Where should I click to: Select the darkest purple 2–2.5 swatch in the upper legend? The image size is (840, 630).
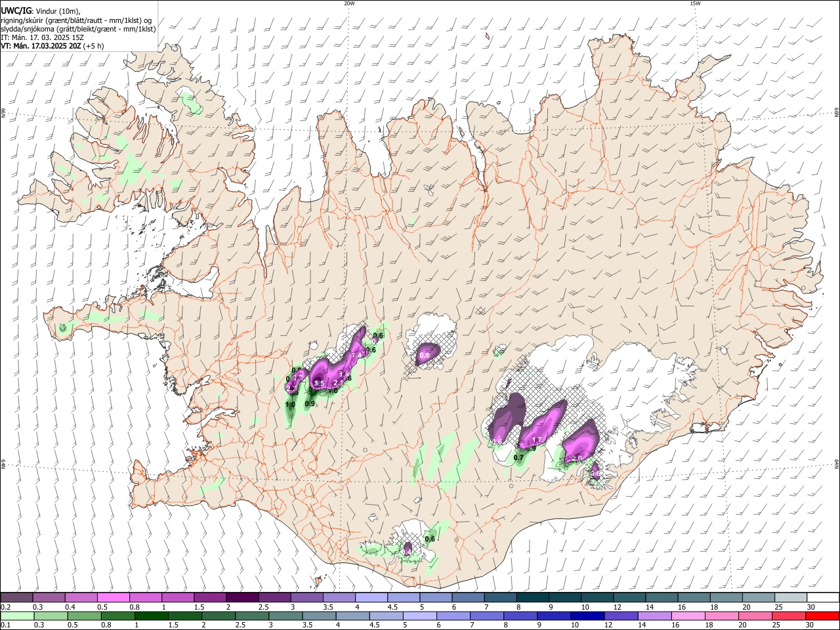242,597
